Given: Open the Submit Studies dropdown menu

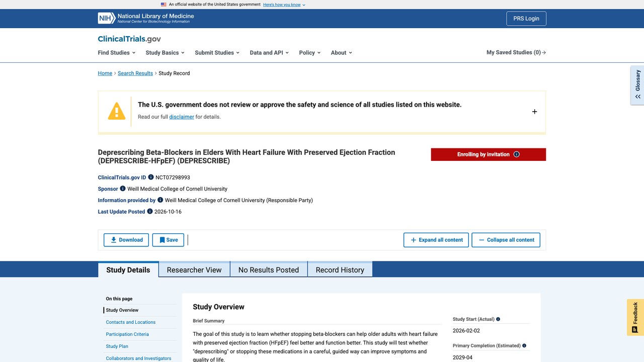Looking at the screenshot, I should (x=217, y=52).
